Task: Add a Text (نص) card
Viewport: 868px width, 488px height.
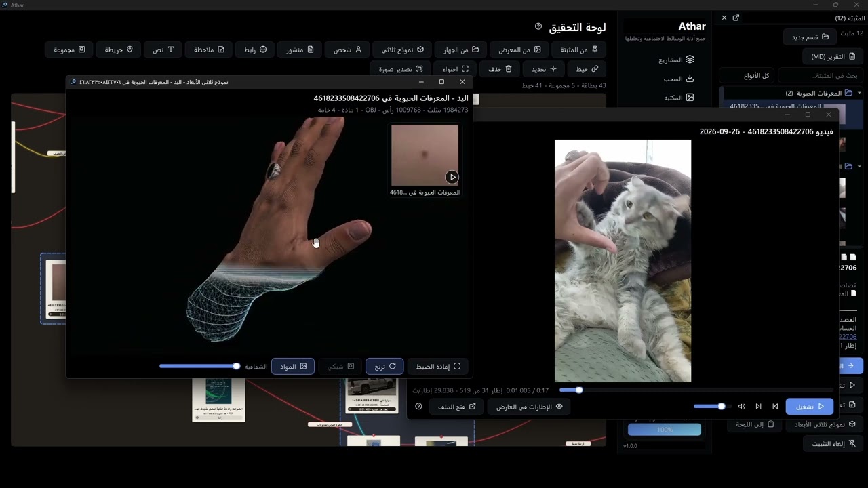Action: [163, 49]
